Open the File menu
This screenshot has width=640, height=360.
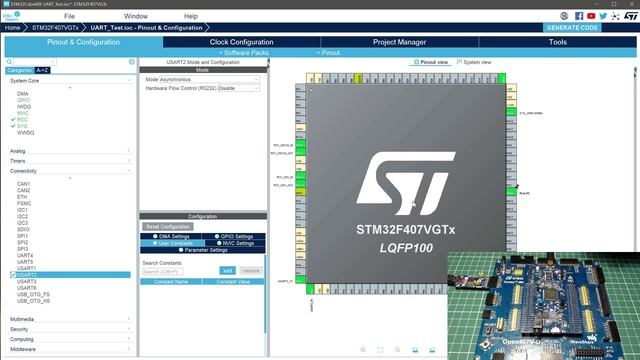click(69, 16)
